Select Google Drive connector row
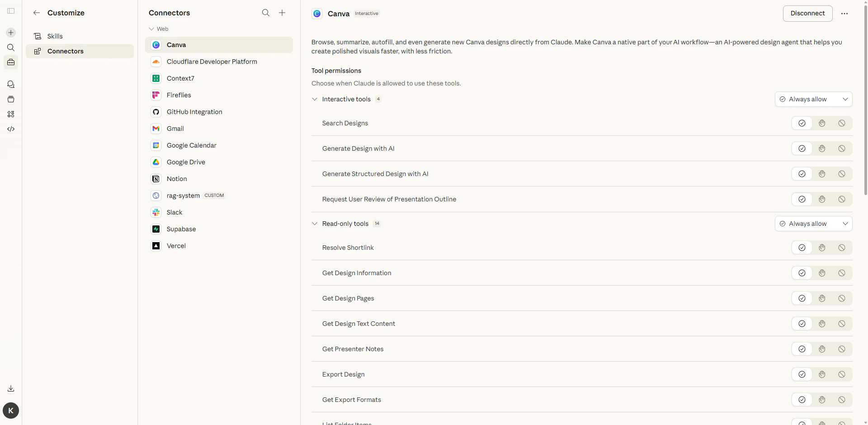The width and height of the screenshot is (868, 425). pyautogui.click(x=219, y=162)
